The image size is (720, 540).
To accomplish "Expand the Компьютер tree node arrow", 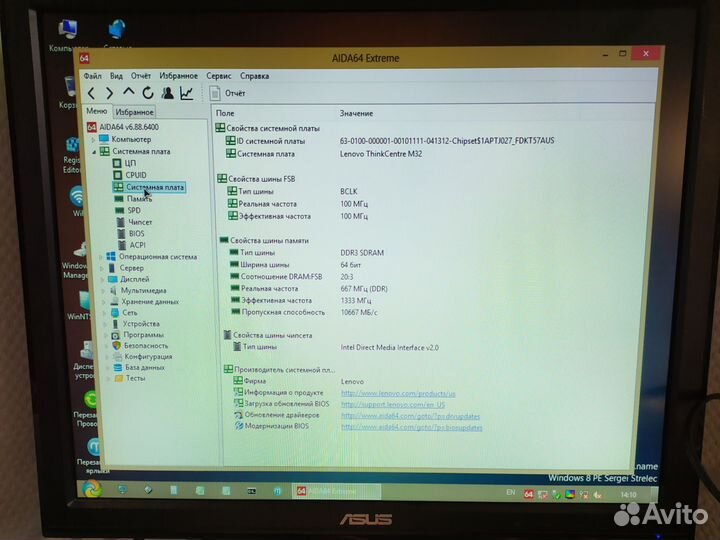I will pyautogui.click(x=93, y=140).
